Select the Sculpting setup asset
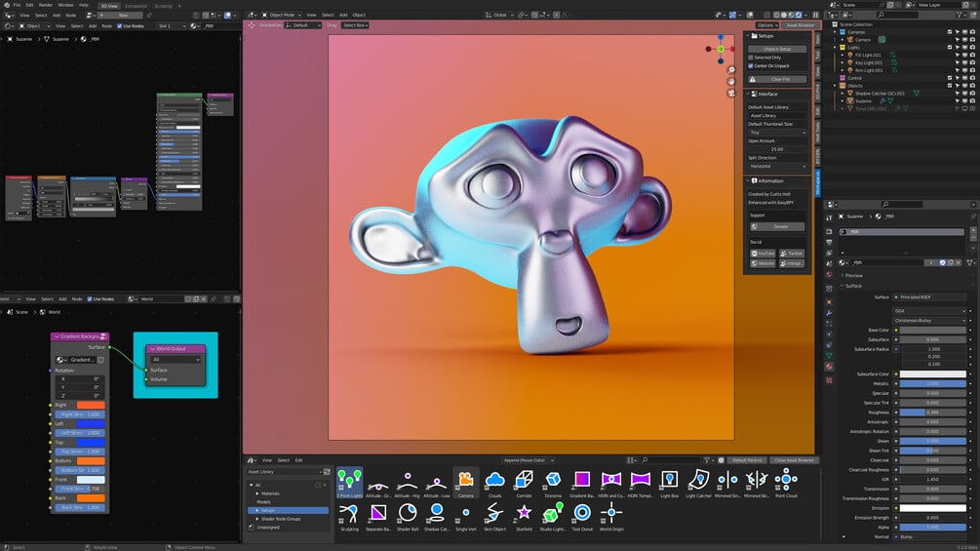Viewport: 980px width, 551px height. (x=349, y=516)
